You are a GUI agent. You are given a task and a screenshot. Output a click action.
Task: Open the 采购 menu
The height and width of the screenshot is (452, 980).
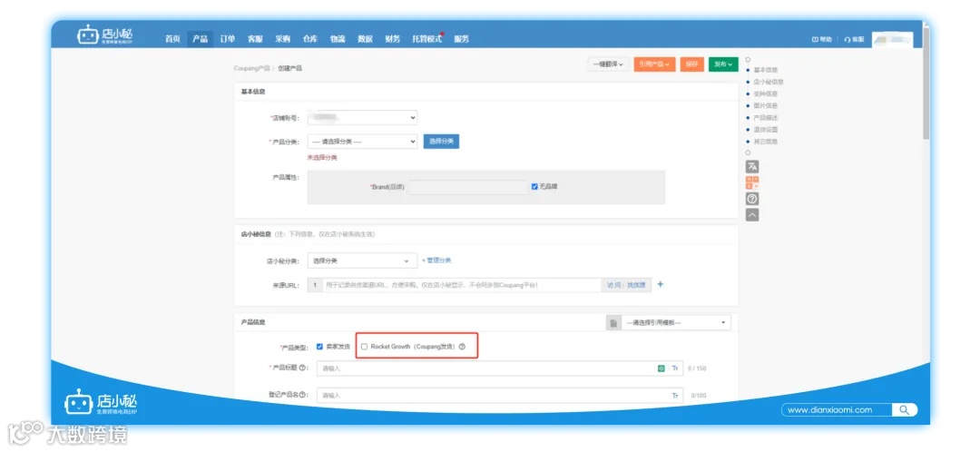282,39
